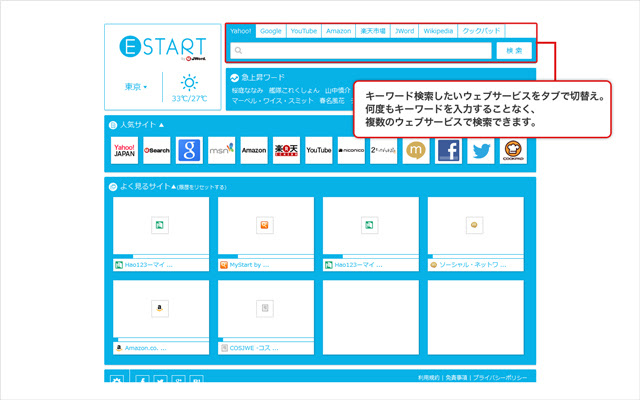Click the マーベル・ワイス・スミット trending word
The width and height of the screenshot is (640, 400).
[x=273, y=101]
